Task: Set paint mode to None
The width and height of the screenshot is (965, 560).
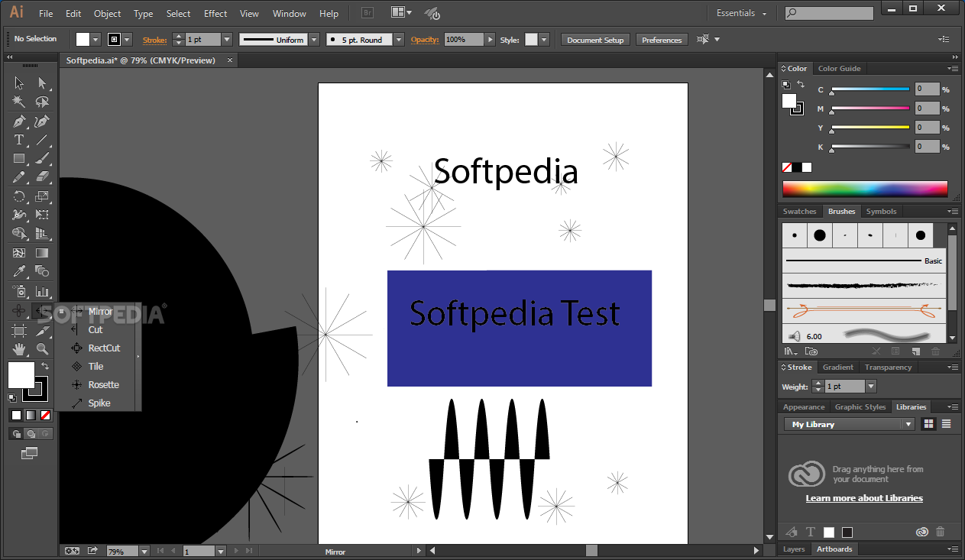Action: click(x=45, y=416)
